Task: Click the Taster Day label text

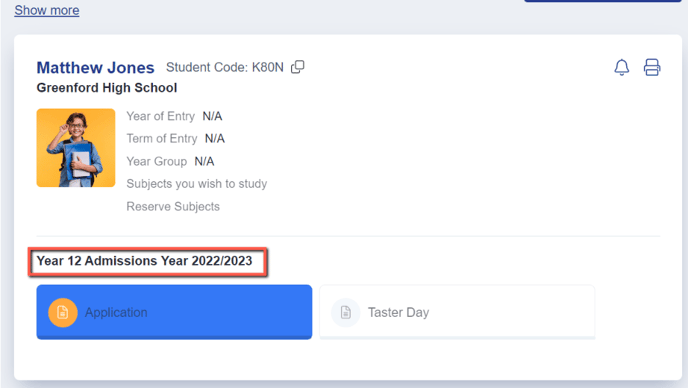Action: pyautogui.click(x=398, y=313)
